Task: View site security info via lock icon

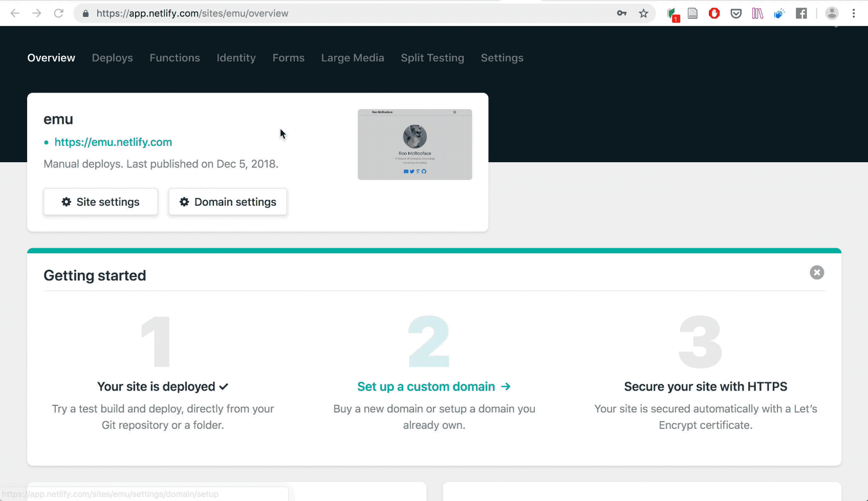Action: [86, 13]
